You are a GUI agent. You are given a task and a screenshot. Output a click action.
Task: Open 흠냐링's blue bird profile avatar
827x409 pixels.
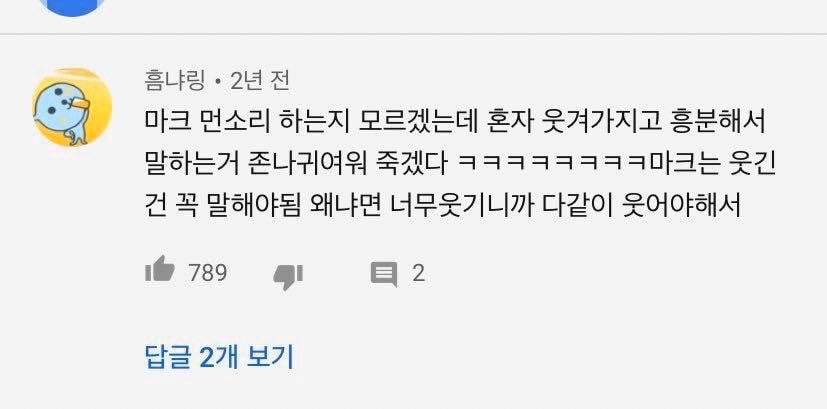click(x=72, y=107)
